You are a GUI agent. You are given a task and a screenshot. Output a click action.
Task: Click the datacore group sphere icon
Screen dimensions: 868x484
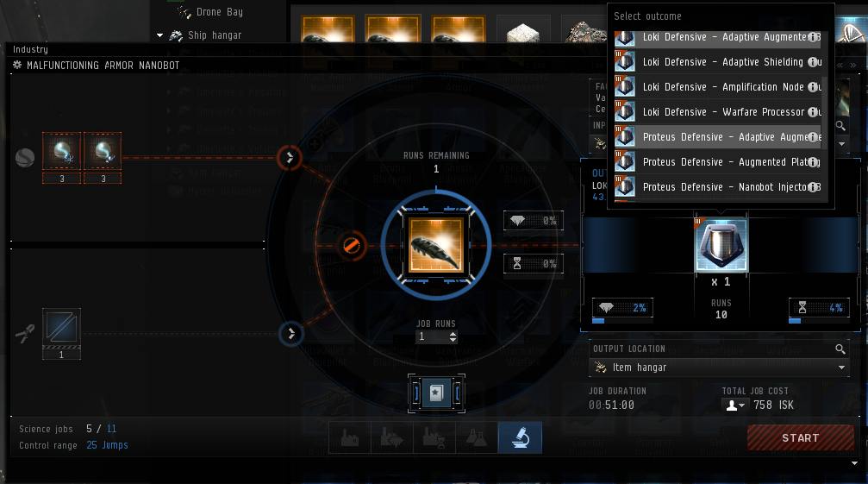click(x=25, y=158)
